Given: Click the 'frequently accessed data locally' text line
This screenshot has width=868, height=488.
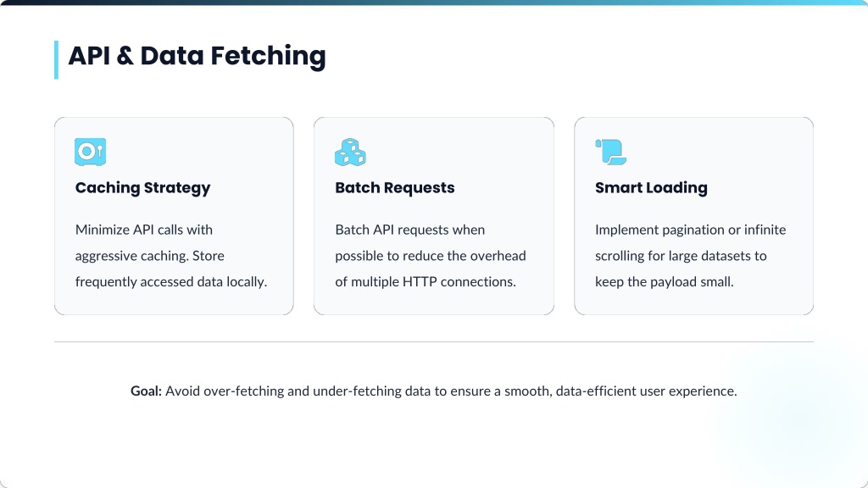Looking at the screenshot, I should (171, 281).
